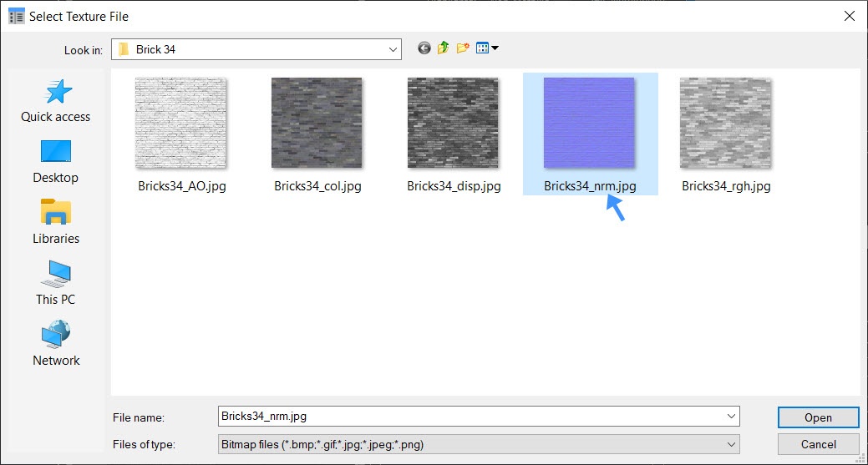Viewport: 868px width, 465px height.
Task: Open Quick access location
Action: pos(55,101)
